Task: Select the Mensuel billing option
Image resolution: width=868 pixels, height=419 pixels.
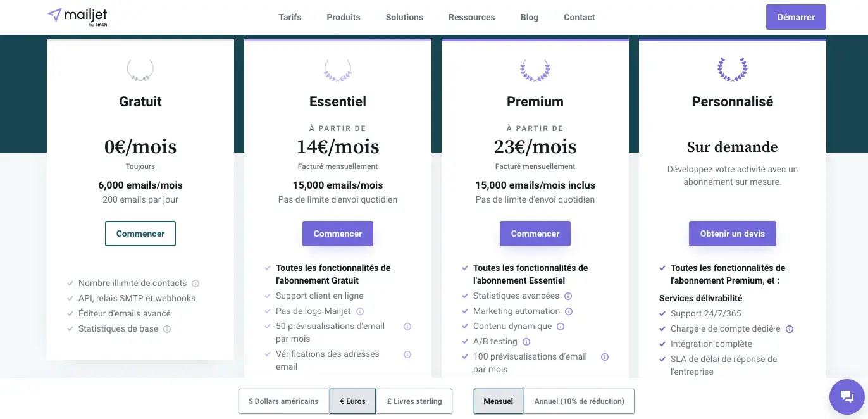Action: pyautogui.click(x=499, y=401)
